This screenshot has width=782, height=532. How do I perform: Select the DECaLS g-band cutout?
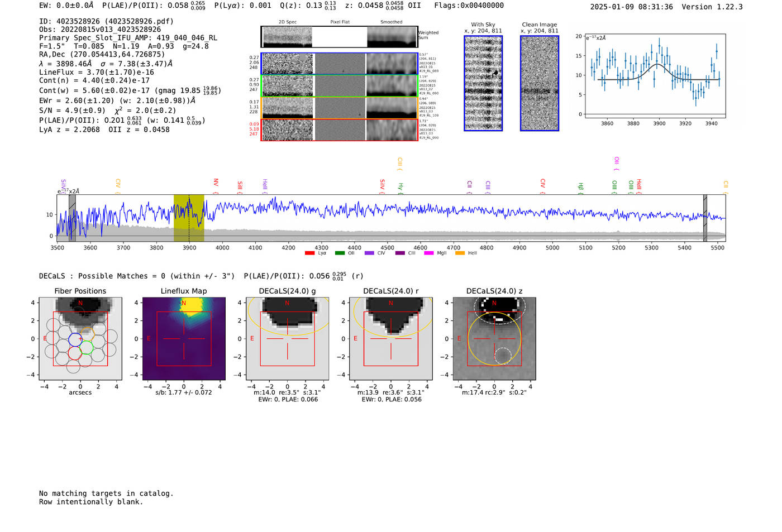point(287,339)
